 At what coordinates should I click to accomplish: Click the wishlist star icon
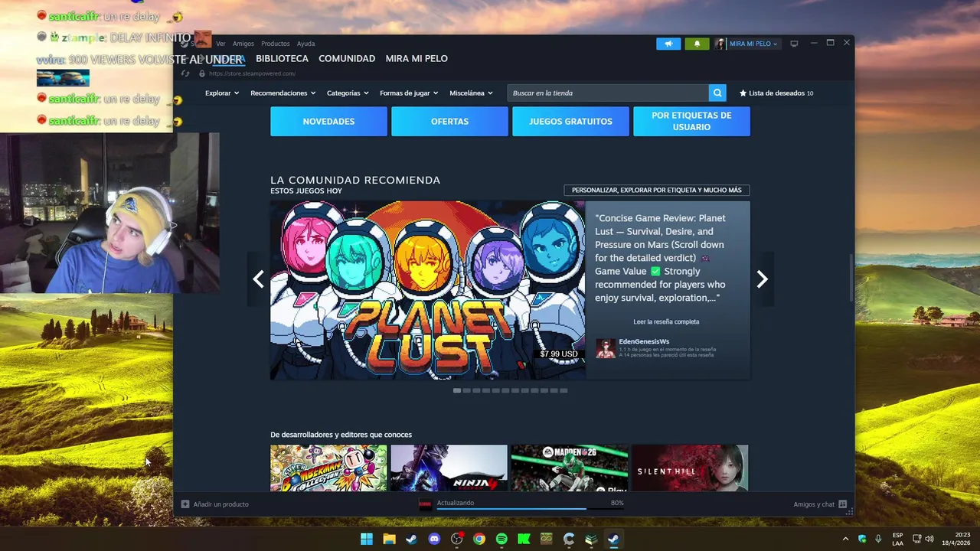[x=743, y=93]
